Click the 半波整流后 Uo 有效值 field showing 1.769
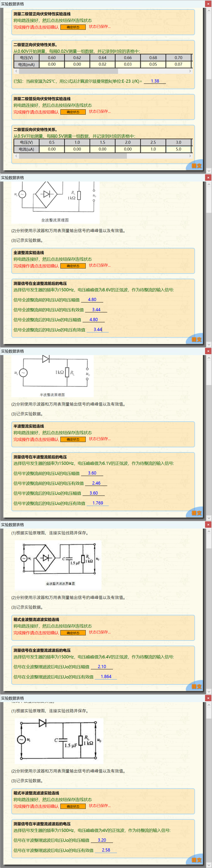 [97, 503]
